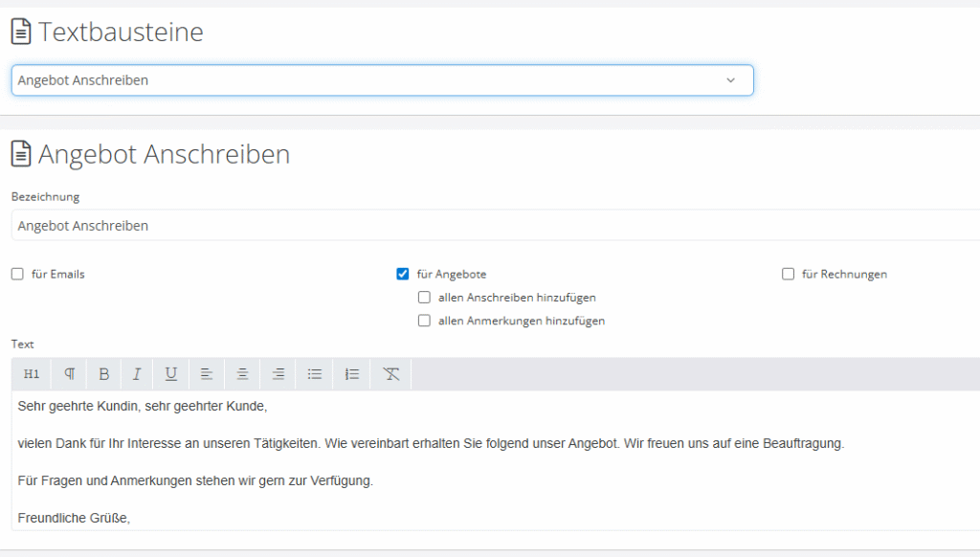Select left text alignment
980x557 pixels.
point(207,373)
